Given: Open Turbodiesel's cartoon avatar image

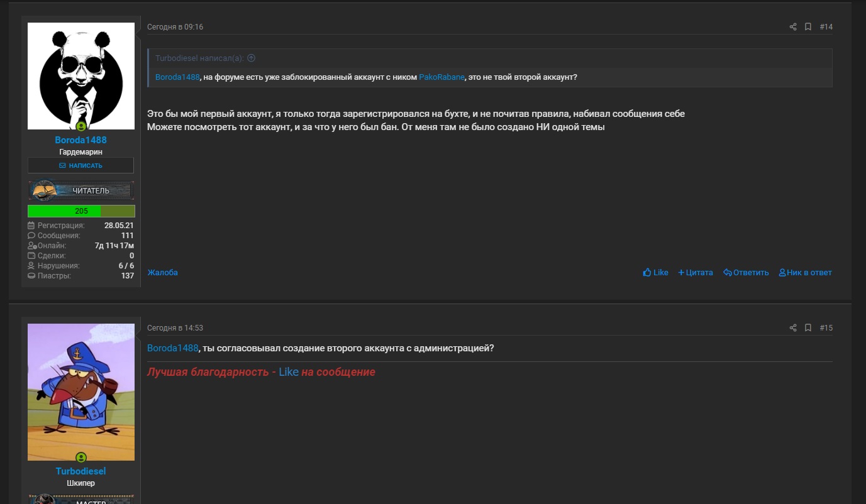Looking at the screenshot, I should tap(81, 392).
